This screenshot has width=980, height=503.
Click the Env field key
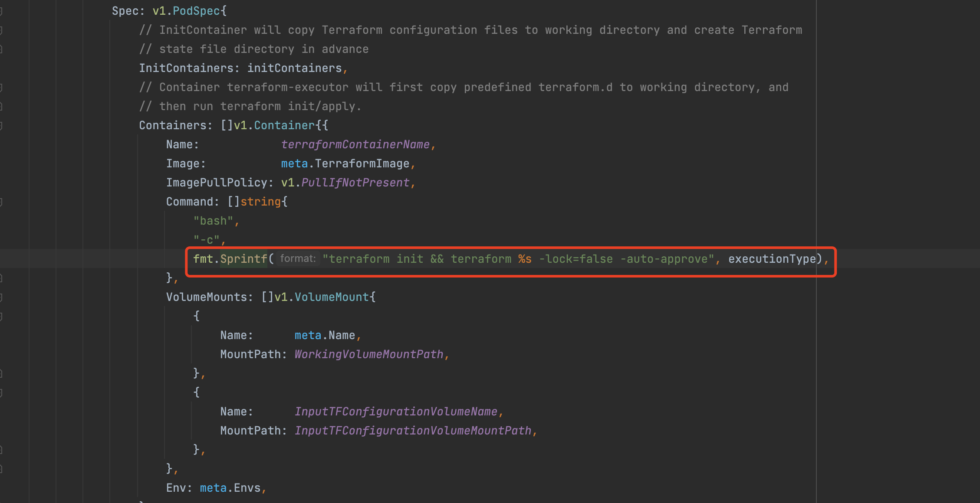(x=176, y=488)
